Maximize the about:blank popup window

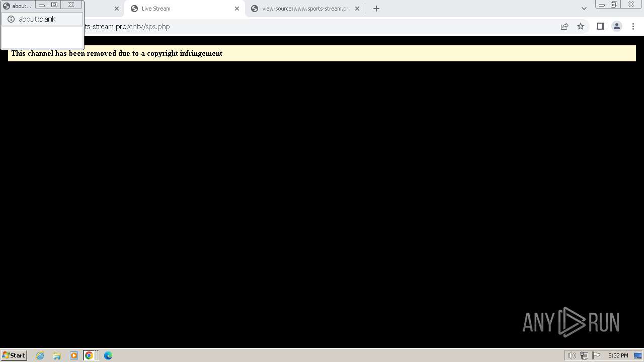coord(54,5)
